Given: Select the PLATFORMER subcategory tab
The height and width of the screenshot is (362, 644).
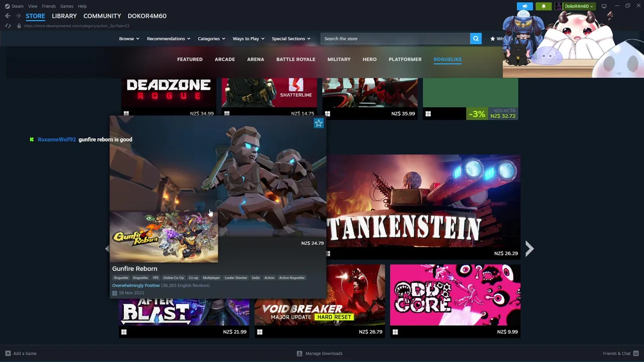Looking at the screenshot, I should coord(405,59).
